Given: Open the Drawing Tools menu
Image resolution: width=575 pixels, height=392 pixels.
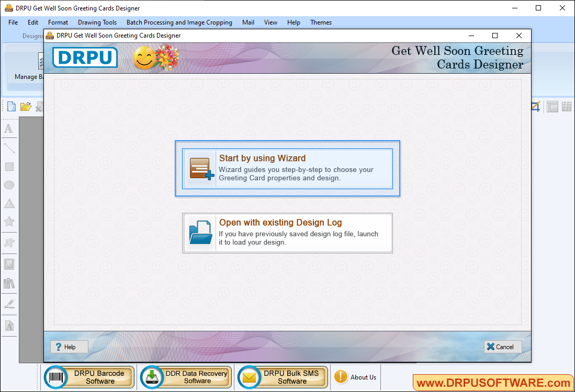Looking at the screenshot, I should (x=97, y=22).
